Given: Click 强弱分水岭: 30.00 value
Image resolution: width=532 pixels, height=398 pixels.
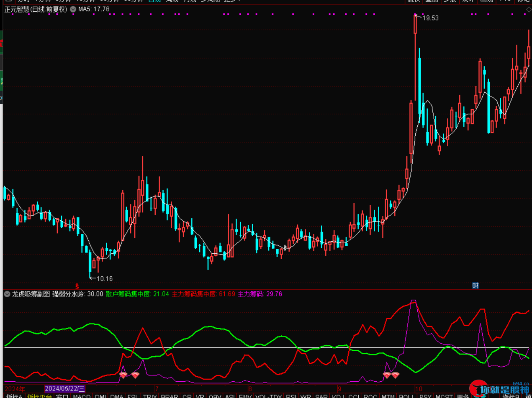Looking at the screenshot, I should tap(77, 294).
